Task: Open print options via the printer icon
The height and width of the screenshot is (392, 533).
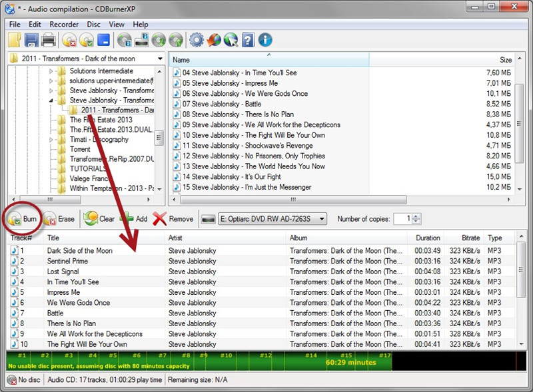Action: click(49, 41)
